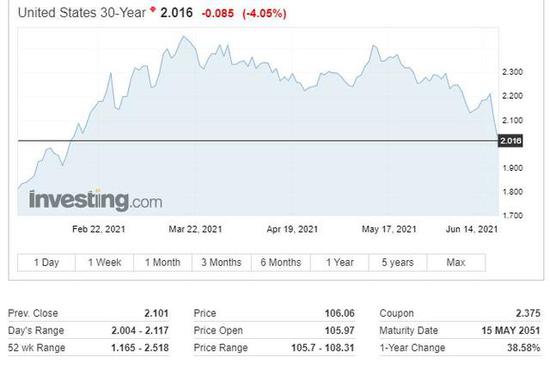Show Max history on the chart
The image size is (550, 375).
pos(456,262)
